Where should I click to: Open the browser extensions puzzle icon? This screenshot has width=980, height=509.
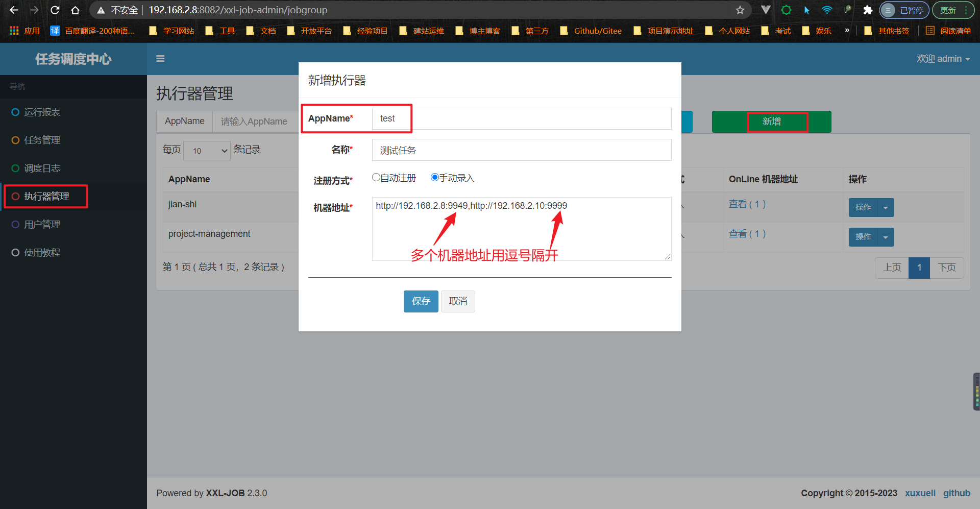[x=868, y=10]
